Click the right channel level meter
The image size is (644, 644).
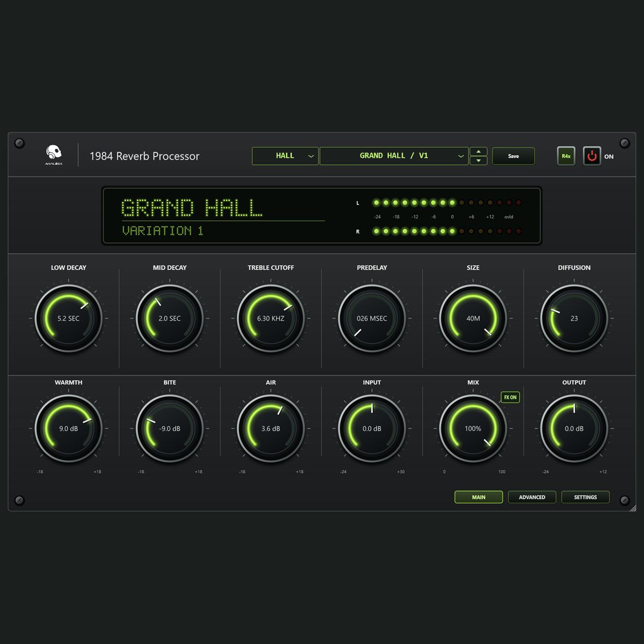pos(447,231)
